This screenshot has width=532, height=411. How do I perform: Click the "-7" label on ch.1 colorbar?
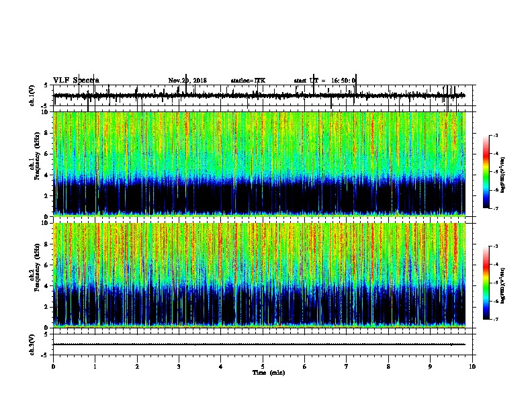(496, 208)
